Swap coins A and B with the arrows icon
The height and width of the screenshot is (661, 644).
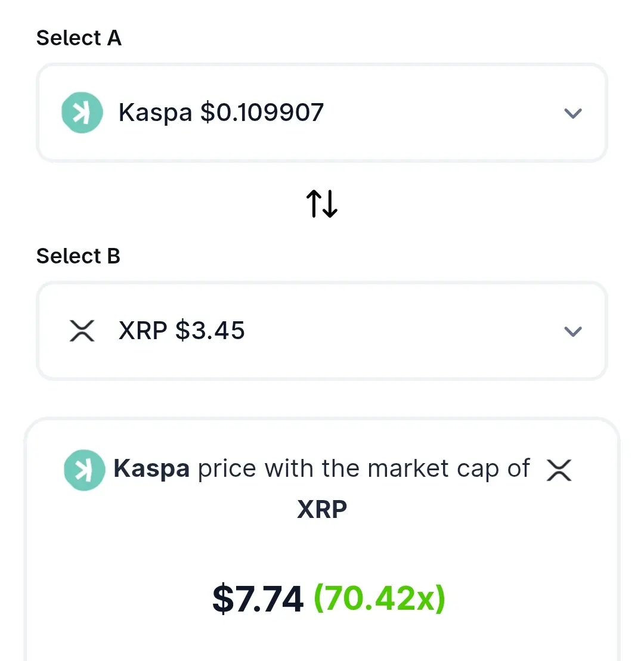point(322,204)
